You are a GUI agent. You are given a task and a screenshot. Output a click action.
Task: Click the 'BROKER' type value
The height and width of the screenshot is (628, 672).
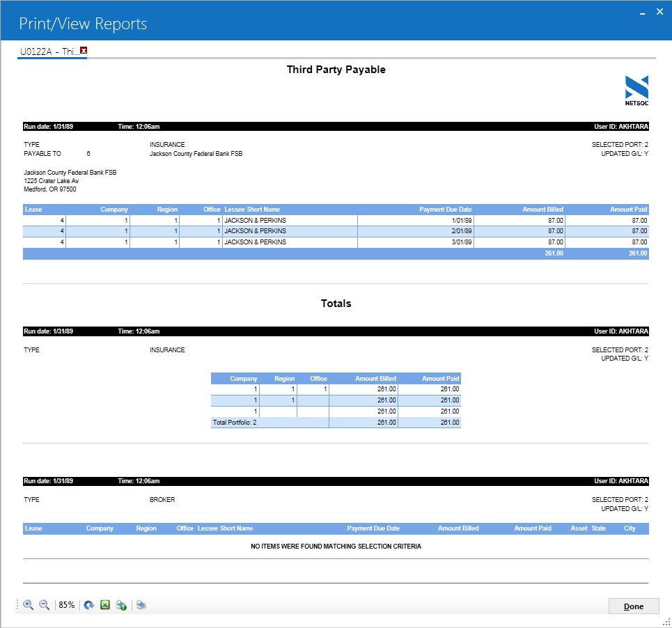click(162, 499)
